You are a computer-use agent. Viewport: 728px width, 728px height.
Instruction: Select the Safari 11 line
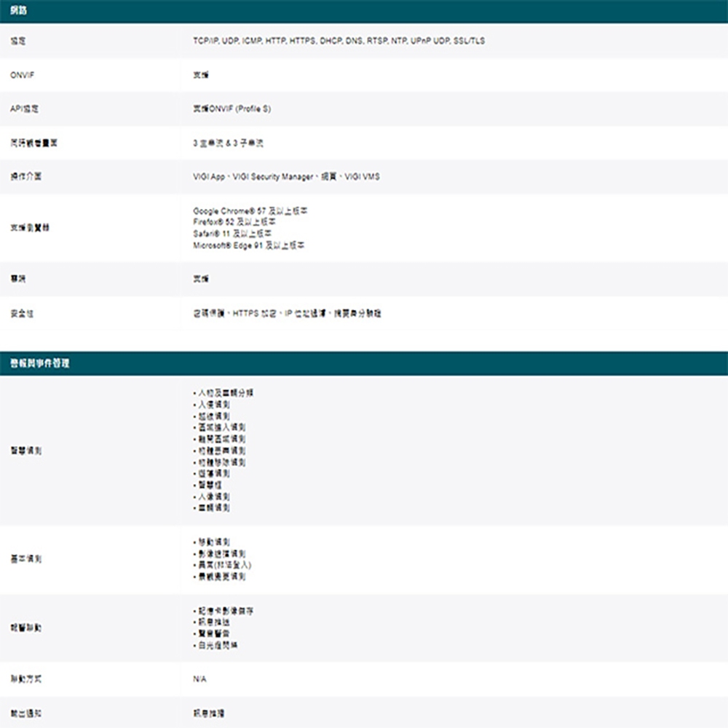(232, 234)
